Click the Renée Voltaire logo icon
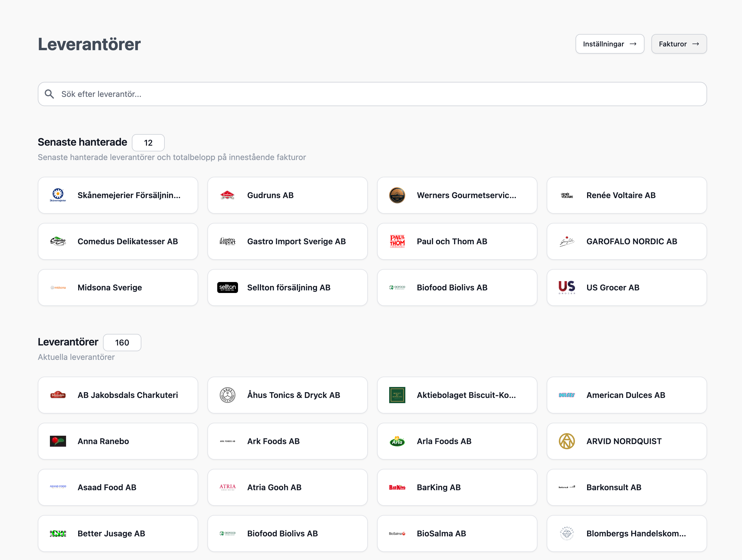This screenshot has height=560, width=742. tap(567, 195)
